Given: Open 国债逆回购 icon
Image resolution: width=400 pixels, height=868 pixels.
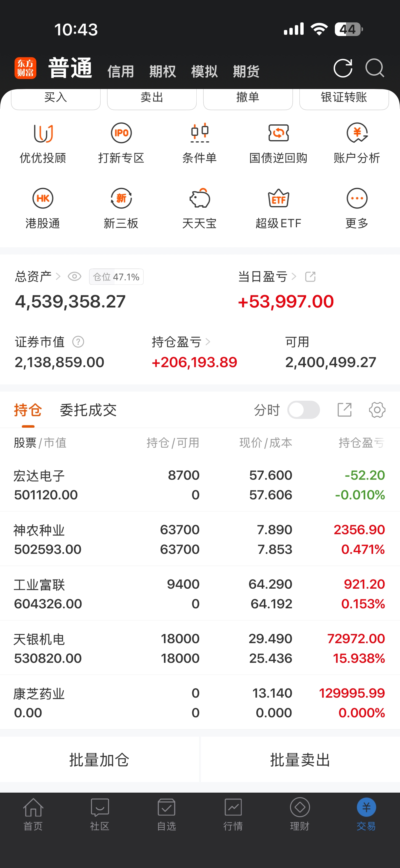Looking at the screenshot, I should (x=278, y=133).
